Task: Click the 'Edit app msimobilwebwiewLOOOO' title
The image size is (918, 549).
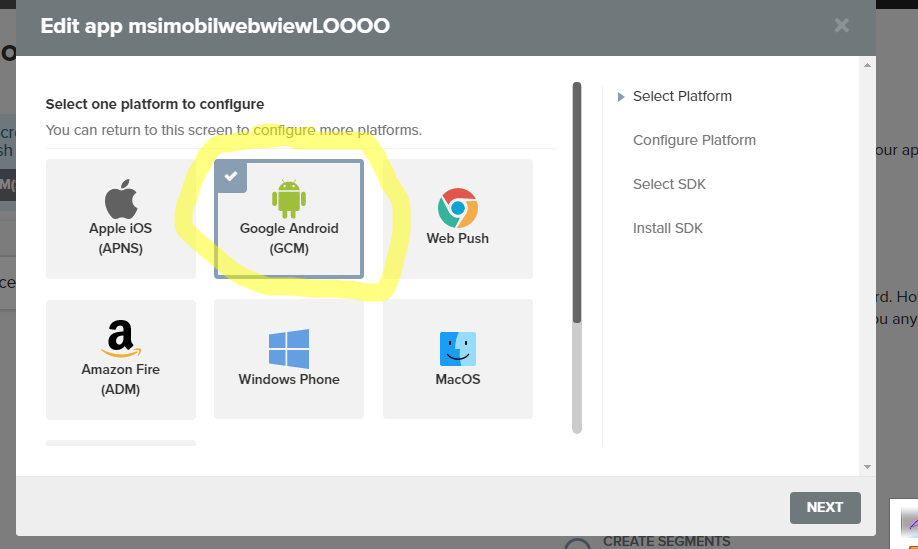Action: point(215,26)
